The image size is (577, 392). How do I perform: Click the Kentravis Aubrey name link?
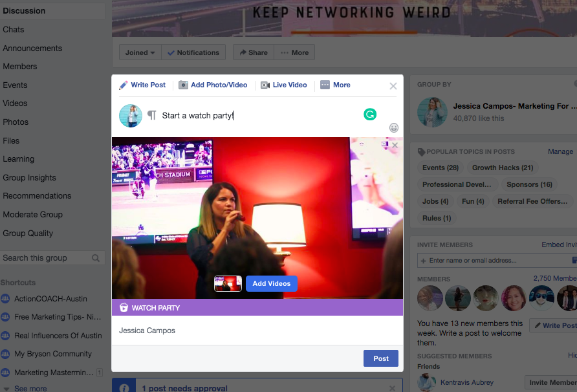(x=467, y=382)
